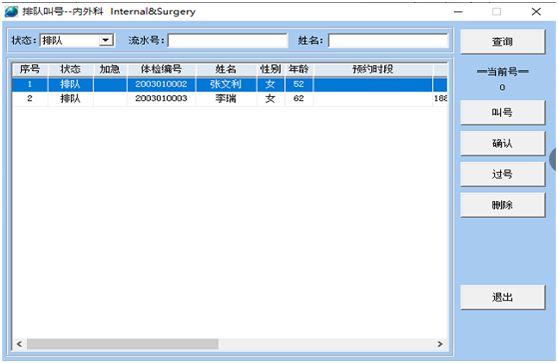Click the 年龄 column header
Screen dimensions: 558x363
[299, 69]
